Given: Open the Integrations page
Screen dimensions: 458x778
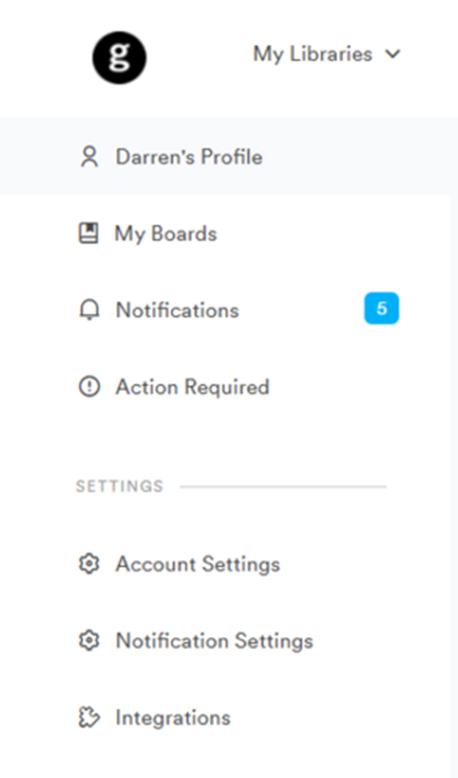Looking at the screenshot, I should (x=173, y=718).
